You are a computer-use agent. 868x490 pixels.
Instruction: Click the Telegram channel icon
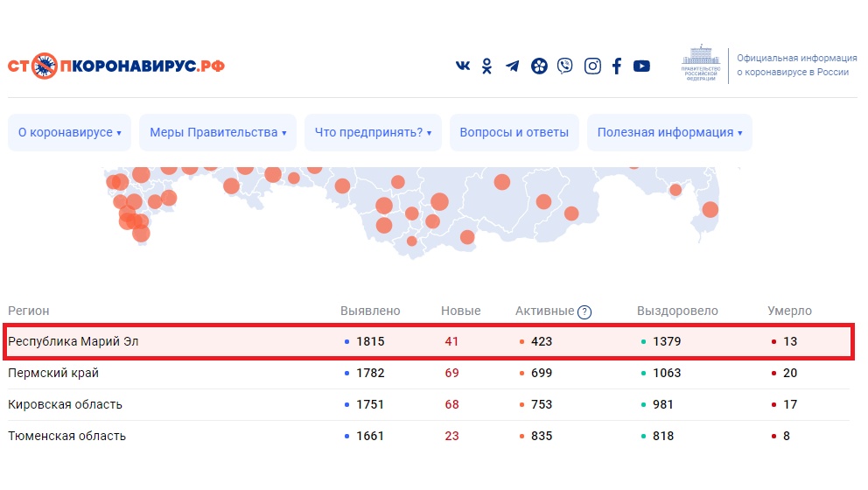tap(513, 66)
